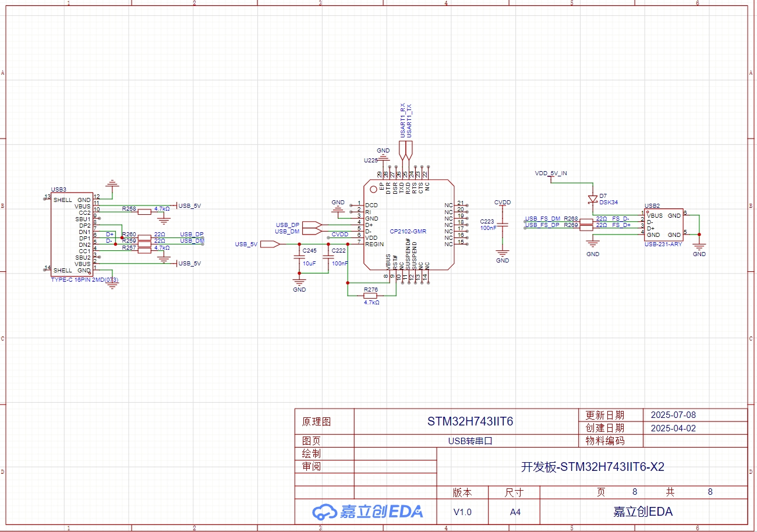This screenshot has width=757, height=532.
Task: Click the USB_FS_DM net label
Action: pyautogui.click(x=543, y=218)
